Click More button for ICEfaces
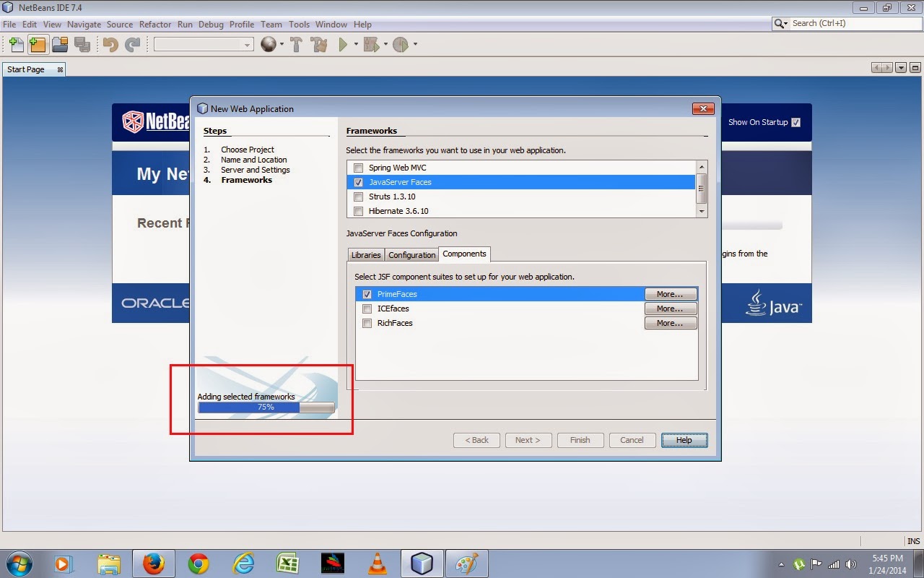The image size is (924, 578). pyautogui.click(x=671, y=309)
